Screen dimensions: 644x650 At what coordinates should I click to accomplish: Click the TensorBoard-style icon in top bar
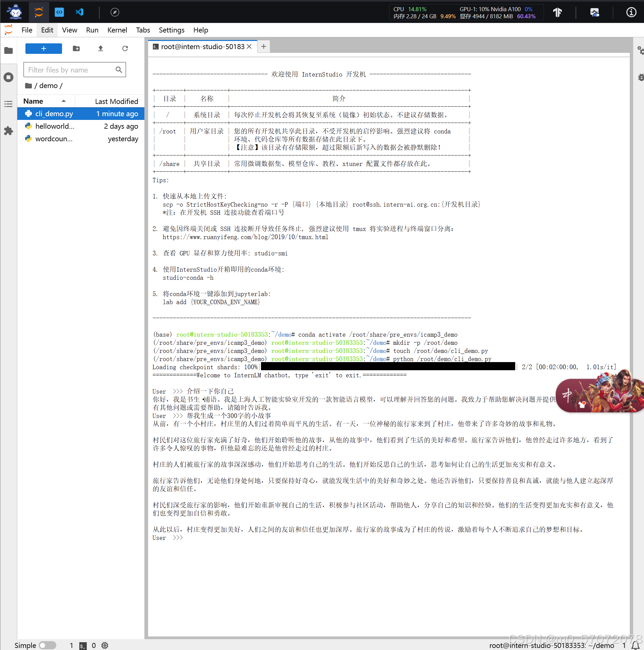point(557,13)
